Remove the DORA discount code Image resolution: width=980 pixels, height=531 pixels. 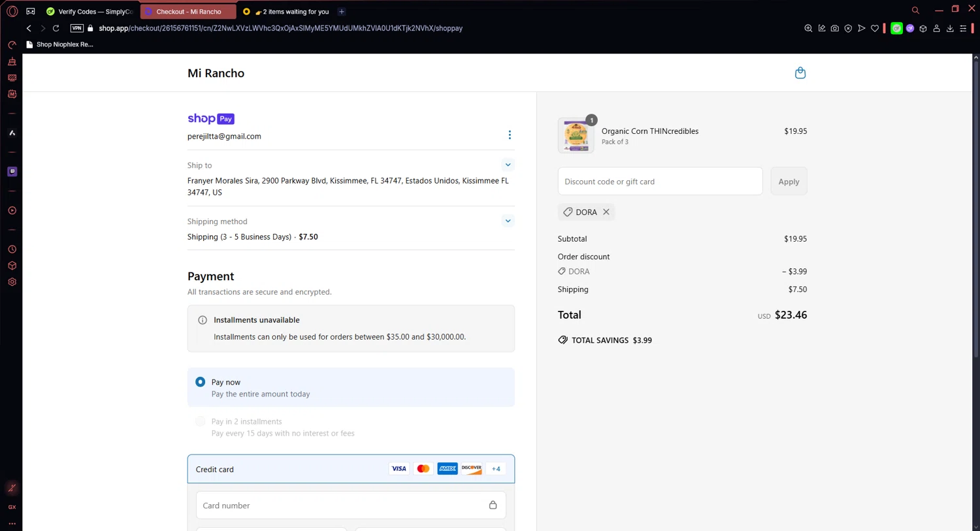coord(606,212)
